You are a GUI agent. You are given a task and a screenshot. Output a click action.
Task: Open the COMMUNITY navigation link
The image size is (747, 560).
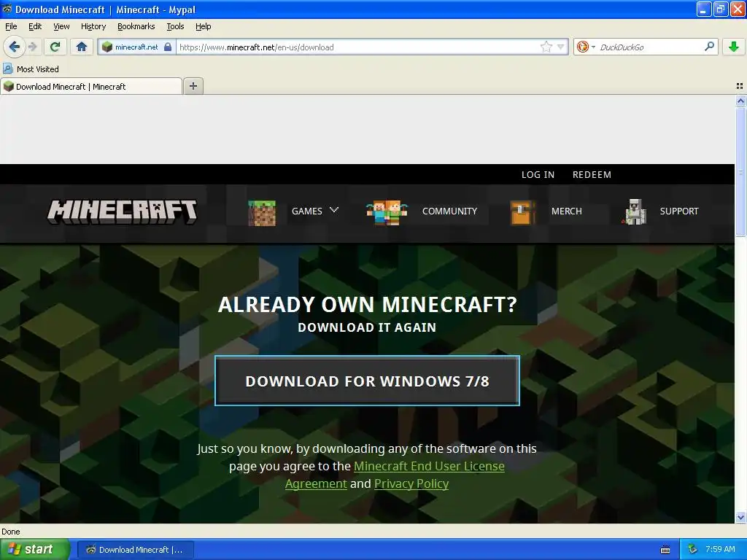[x=449, y=211]
